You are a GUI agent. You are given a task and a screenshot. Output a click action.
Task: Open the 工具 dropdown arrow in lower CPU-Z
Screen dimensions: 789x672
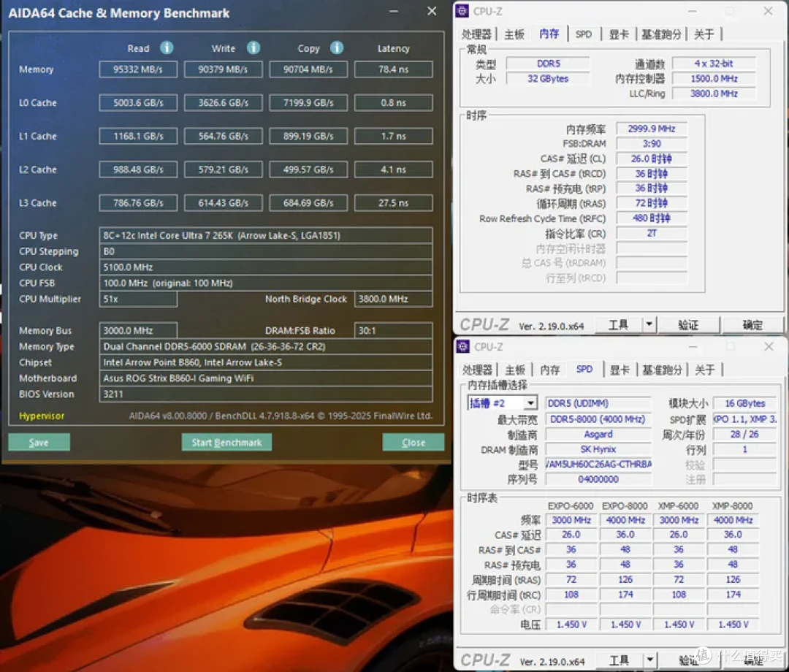point(649,660)
